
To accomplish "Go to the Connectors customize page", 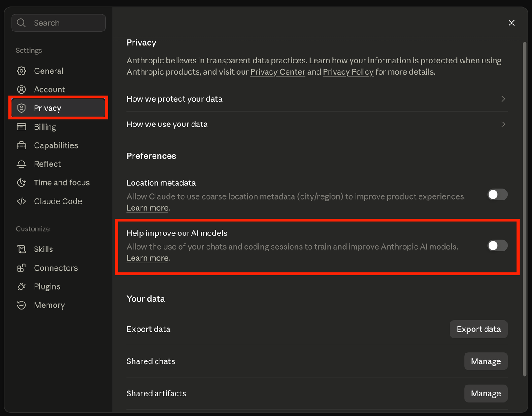I will point(59,268).
